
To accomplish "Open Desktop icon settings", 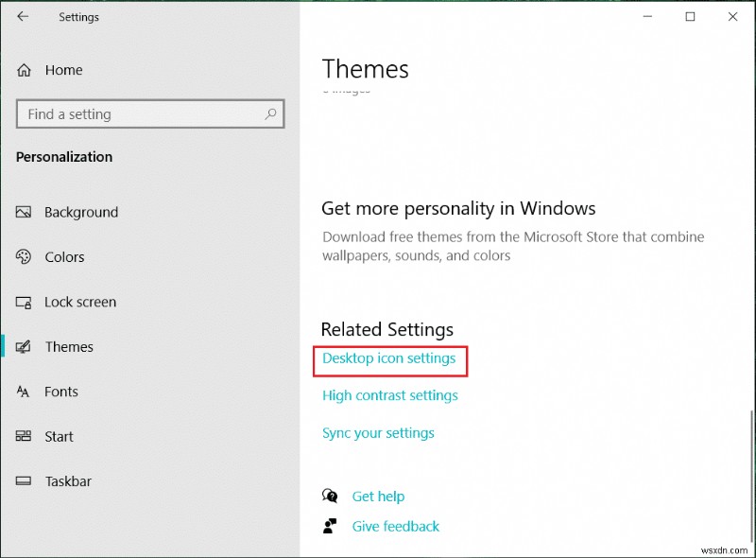I will (x=389, y=359).
